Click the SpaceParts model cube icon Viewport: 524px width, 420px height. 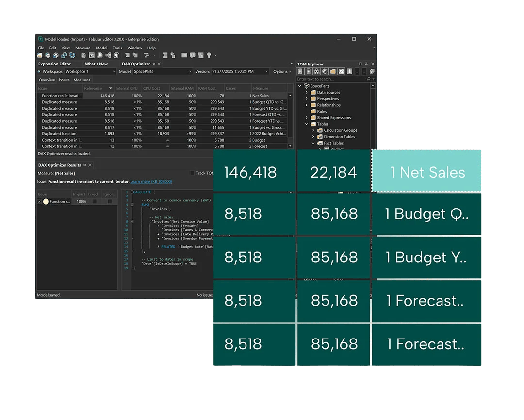(307, 86)
